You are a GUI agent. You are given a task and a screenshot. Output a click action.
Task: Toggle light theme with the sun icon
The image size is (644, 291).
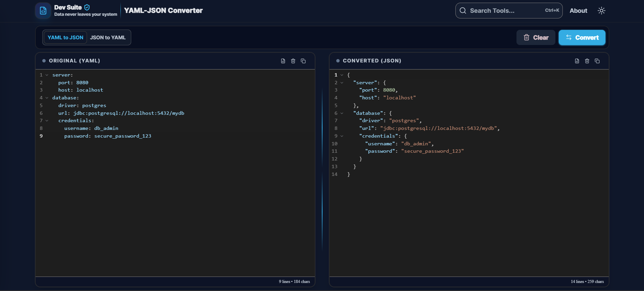click(601, 11)
